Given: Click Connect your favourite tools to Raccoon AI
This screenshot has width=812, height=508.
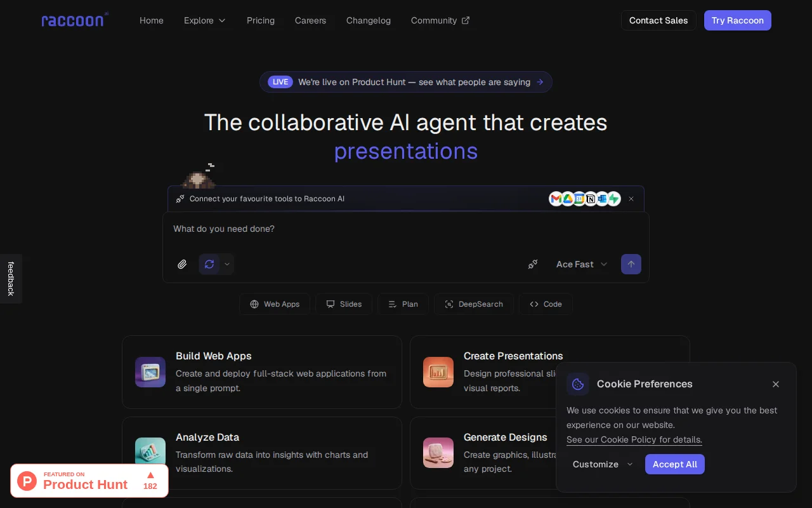Looking at the screenshot, I should 267,199.
